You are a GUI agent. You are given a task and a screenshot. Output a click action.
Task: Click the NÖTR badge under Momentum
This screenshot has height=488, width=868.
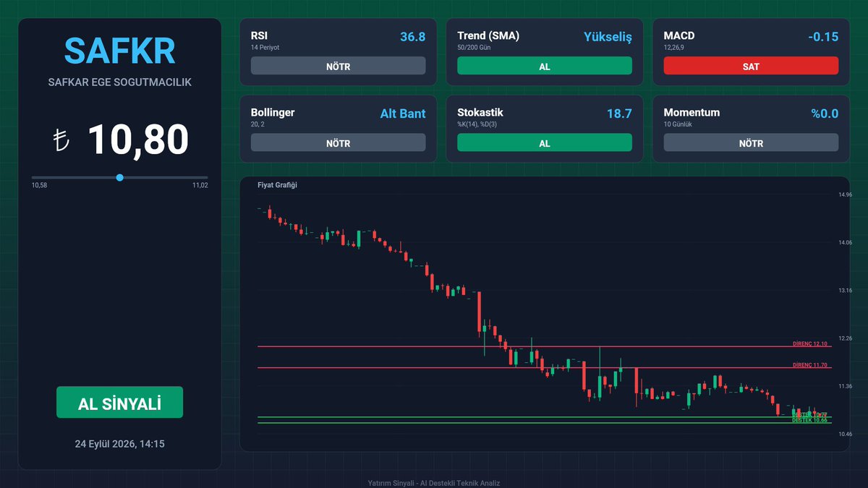point(751,142)
